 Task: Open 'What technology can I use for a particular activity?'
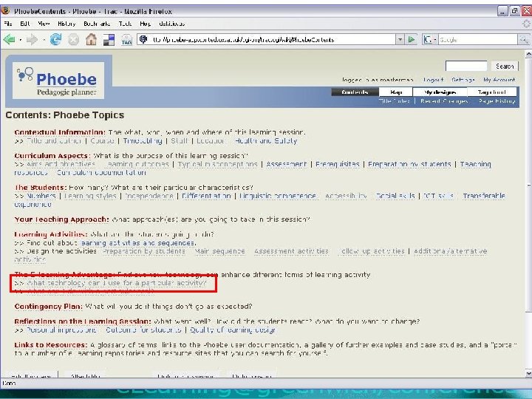click(117, 283)
